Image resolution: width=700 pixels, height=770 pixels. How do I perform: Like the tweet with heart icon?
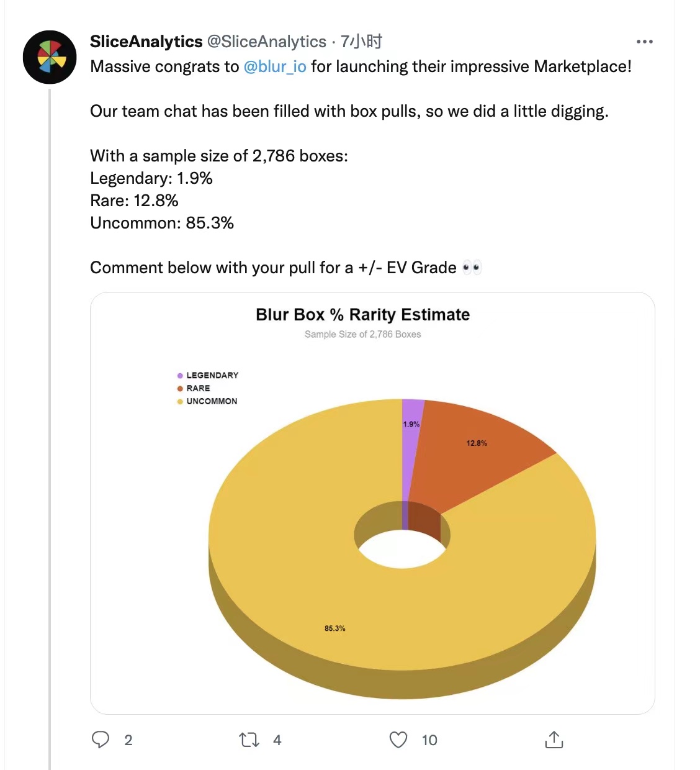click(x=398, y=740)
